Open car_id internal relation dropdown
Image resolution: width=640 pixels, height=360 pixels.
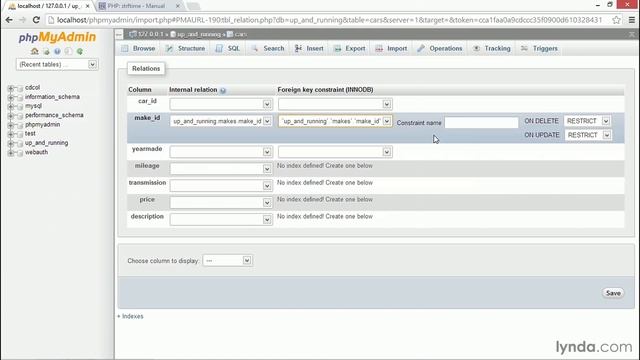point(221,104)
